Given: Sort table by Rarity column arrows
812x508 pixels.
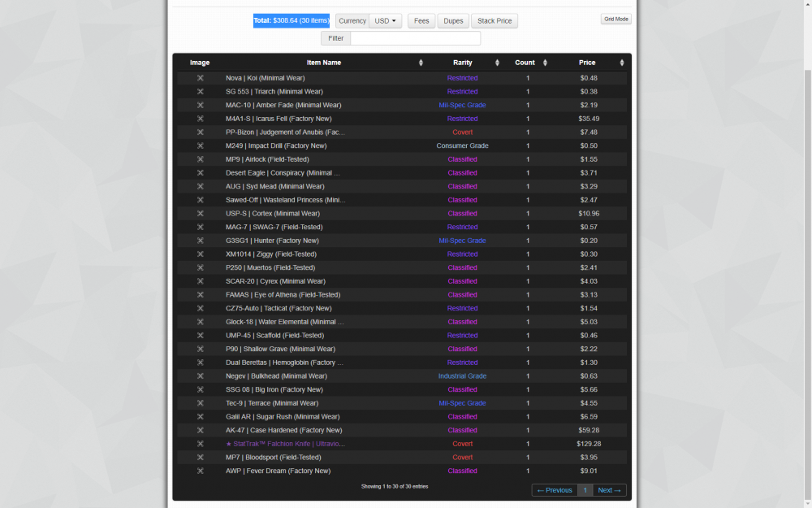Looking at the screenshot, I should point(497,63).
